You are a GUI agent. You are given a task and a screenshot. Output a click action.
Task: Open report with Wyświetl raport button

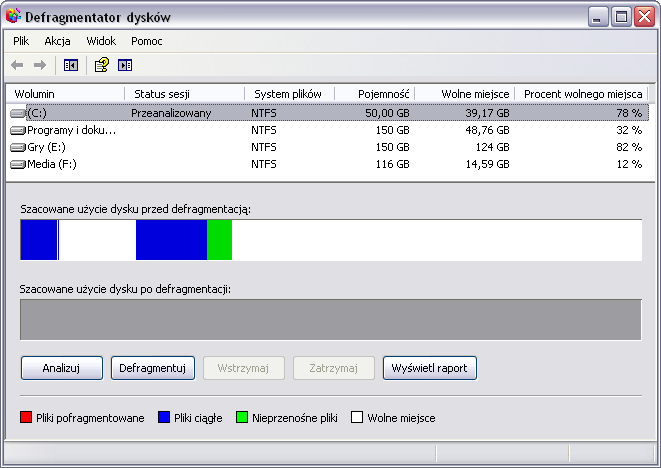pyautogui.click(x=430, y=368)
